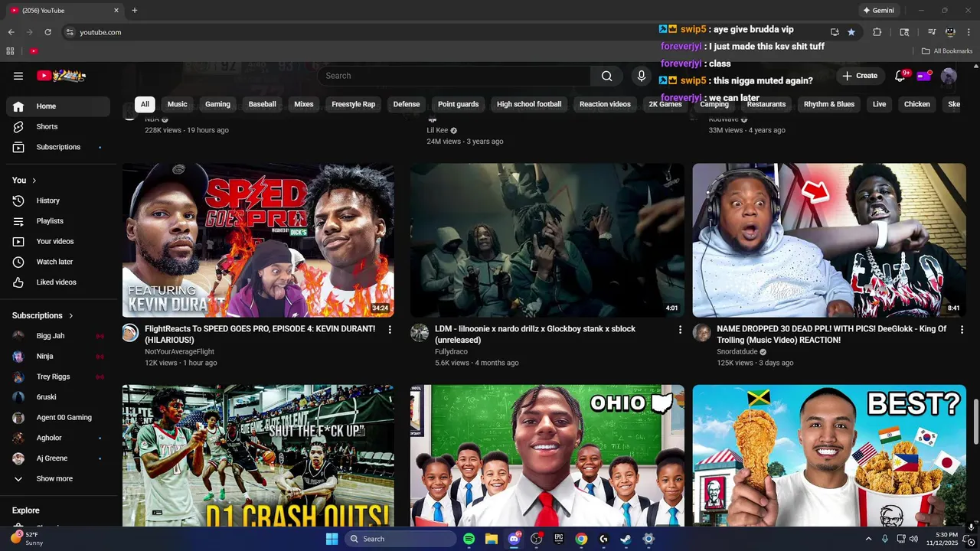Open Chrome media controls icon

932,32
